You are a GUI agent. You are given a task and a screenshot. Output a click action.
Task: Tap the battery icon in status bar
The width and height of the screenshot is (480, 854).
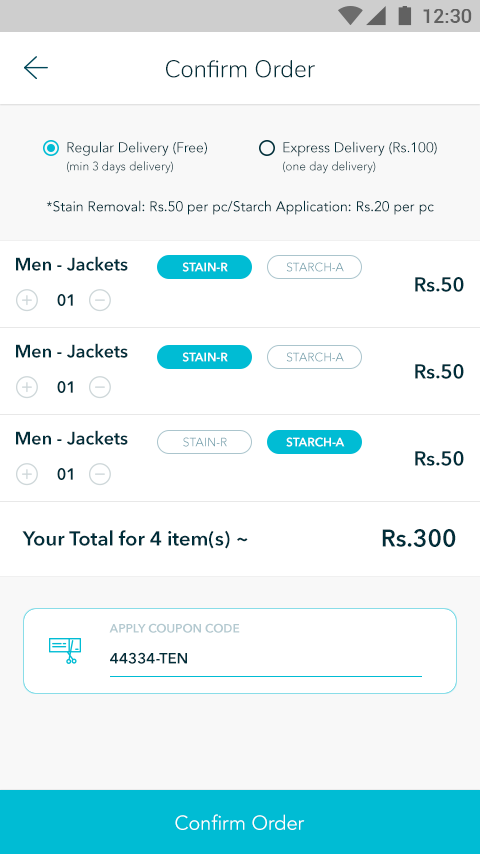tap(404, 15)
